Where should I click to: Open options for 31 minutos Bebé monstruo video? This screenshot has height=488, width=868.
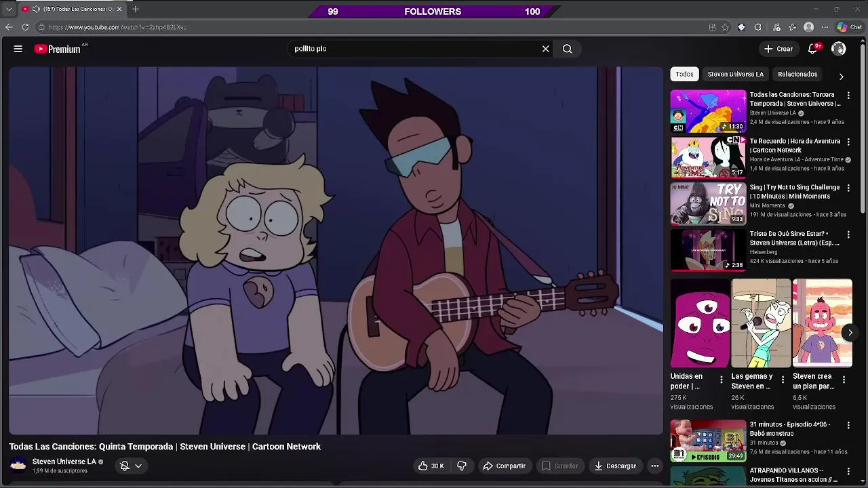pos(848,425)
